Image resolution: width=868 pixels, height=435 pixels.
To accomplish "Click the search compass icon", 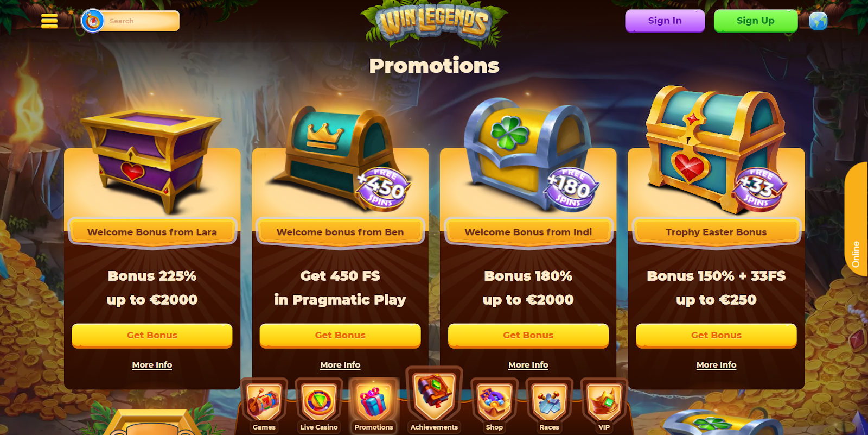I will point(92,21).
